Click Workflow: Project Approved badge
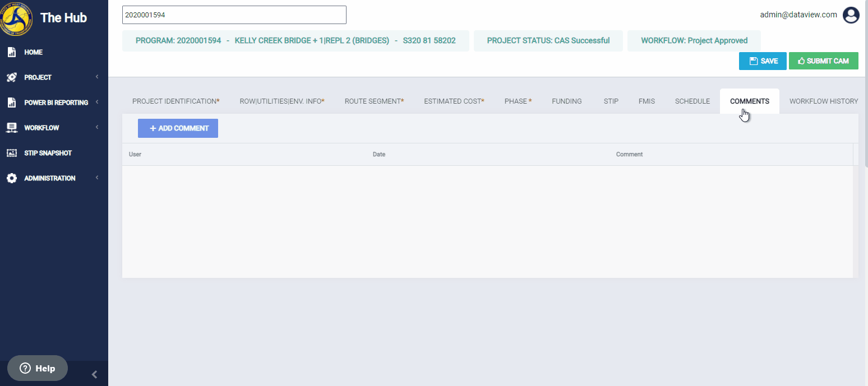868x386 pixels. click(x=694, y=41)
